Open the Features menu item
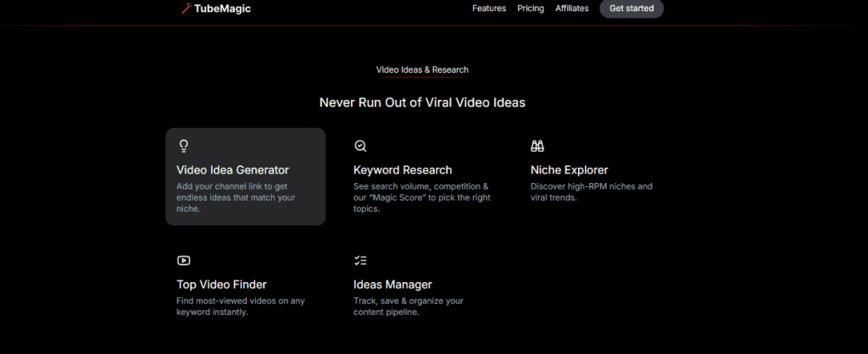Screen dimensions: 868x354 coord(489,8)
